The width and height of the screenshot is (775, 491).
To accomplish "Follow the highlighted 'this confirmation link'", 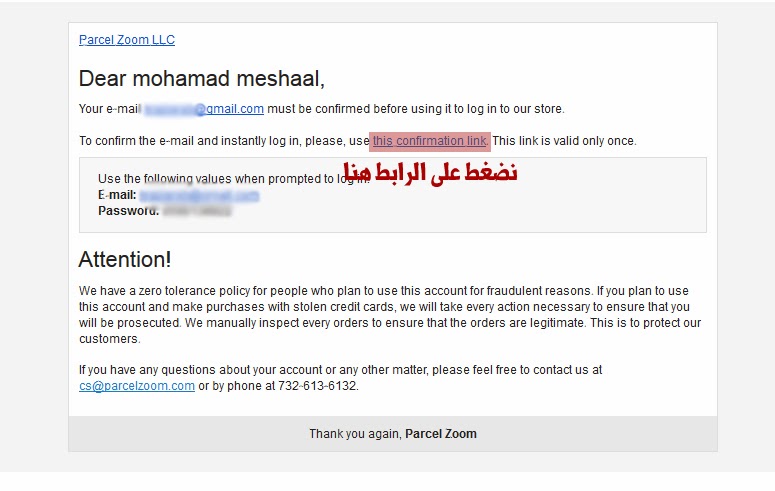I will 430,141.
